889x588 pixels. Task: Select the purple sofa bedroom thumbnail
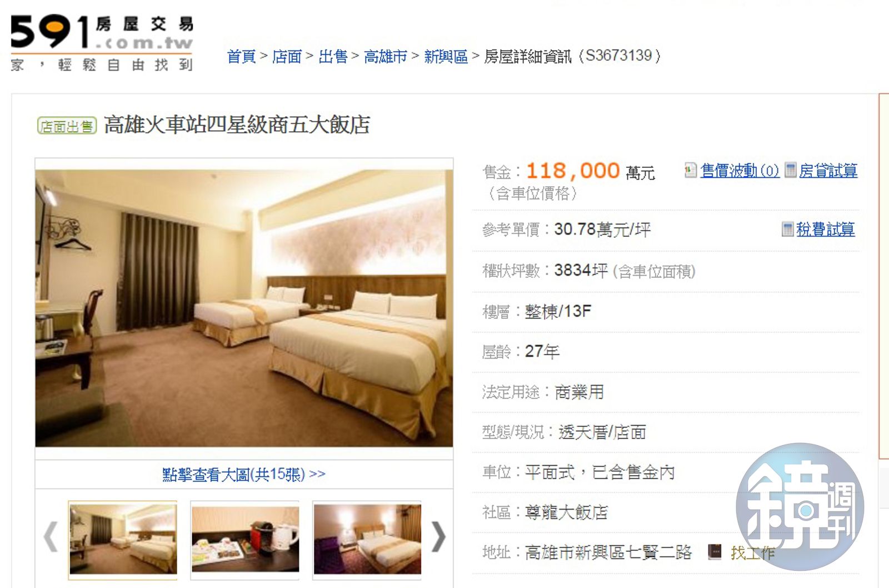[x=367, y=539]
